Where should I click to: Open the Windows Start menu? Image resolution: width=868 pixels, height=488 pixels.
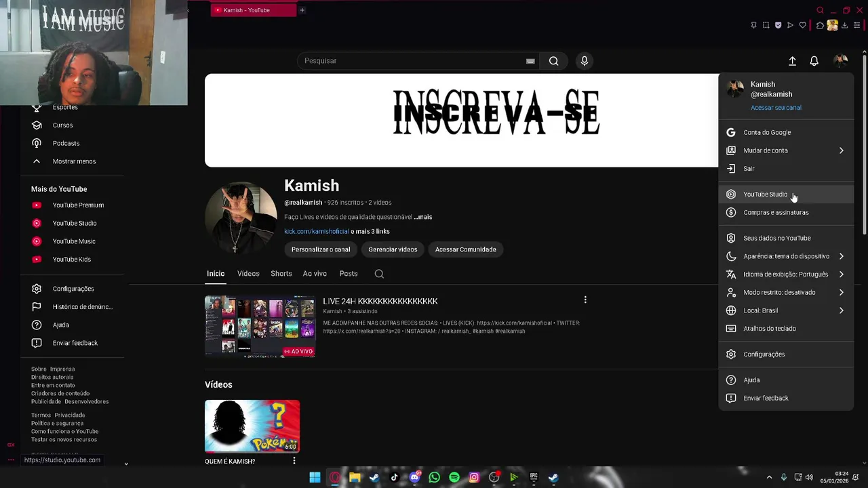[x=315, y=477]
